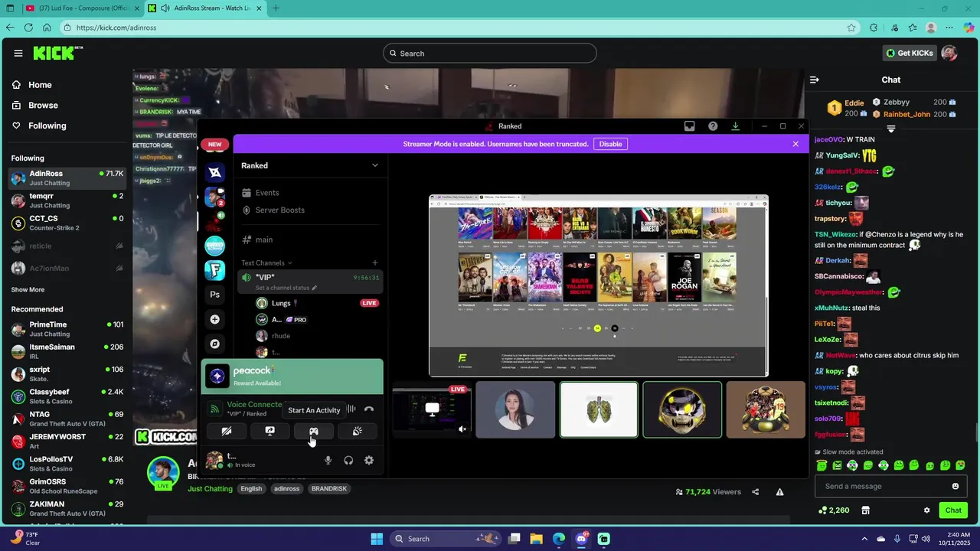The height and width of the screenshot is (551, 980).
Task: Dismiss the Streamer Mode banner
Action: [795, 144]
